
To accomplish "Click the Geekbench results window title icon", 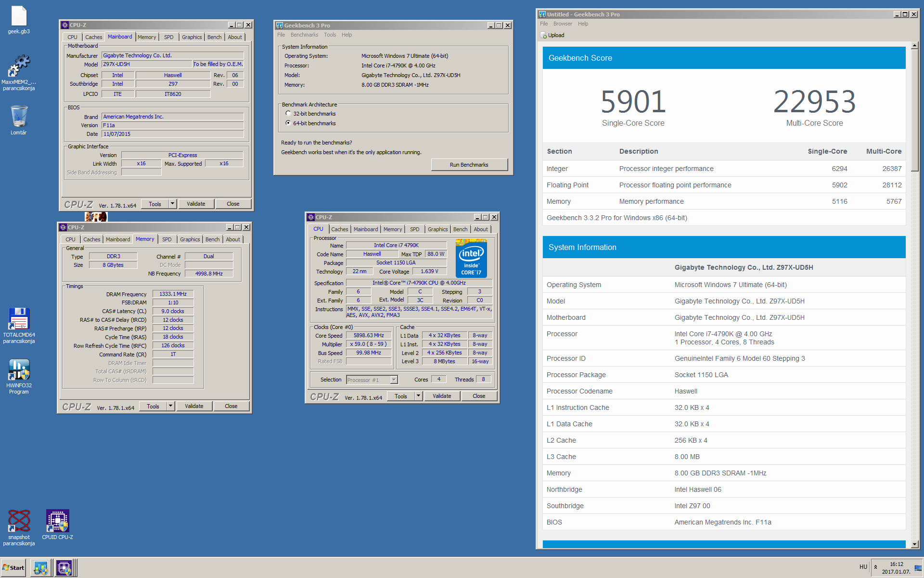I will 542,14.
